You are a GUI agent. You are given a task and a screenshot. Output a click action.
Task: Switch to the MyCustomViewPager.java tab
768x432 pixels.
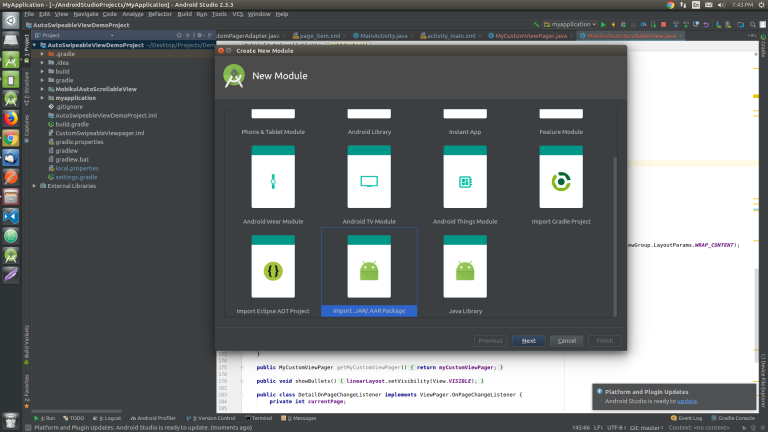529,36
